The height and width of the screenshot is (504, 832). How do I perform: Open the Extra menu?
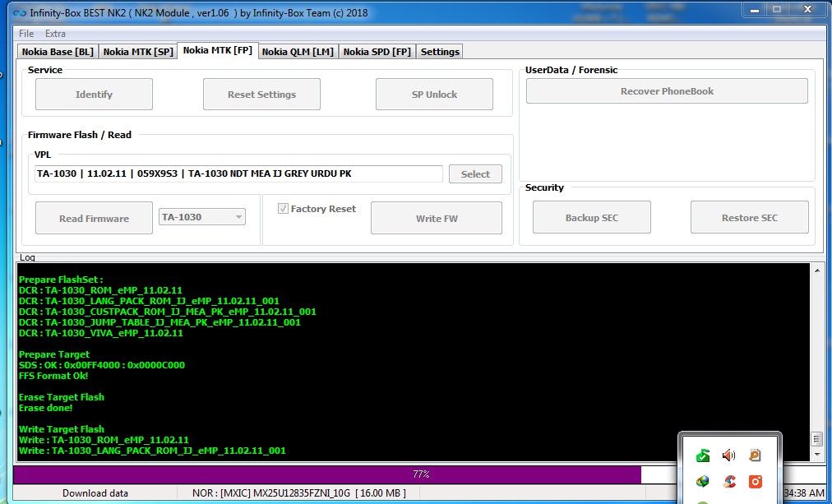point(55,34)
